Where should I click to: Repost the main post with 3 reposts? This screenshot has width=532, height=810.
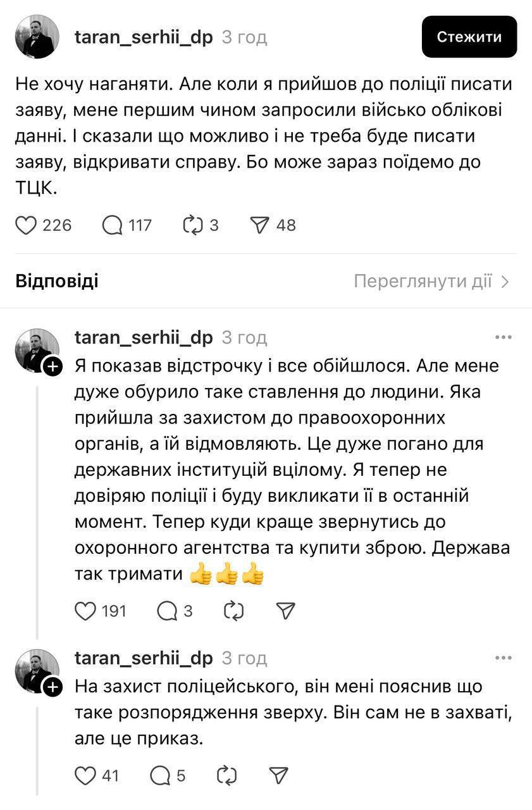pyautogui.click(x=192, y=225)
